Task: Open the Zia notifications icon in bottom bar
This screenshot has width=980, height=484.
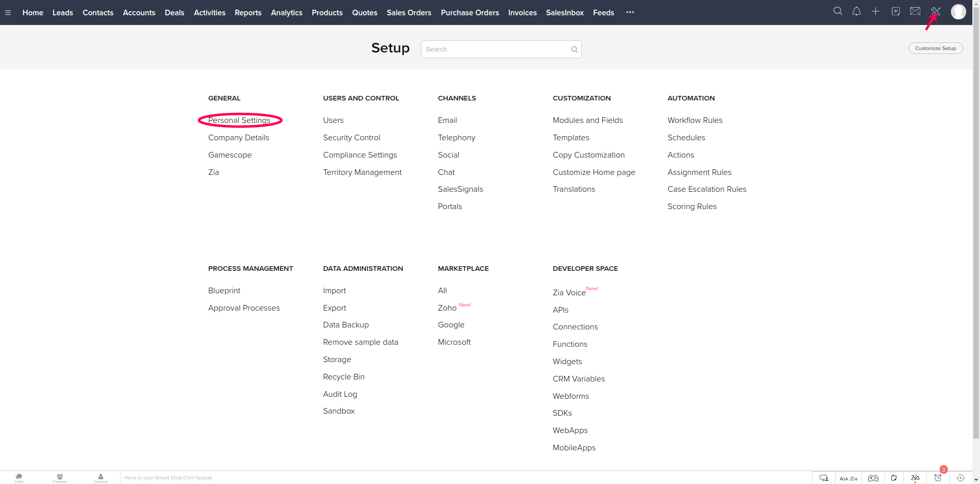Action: 915,478
